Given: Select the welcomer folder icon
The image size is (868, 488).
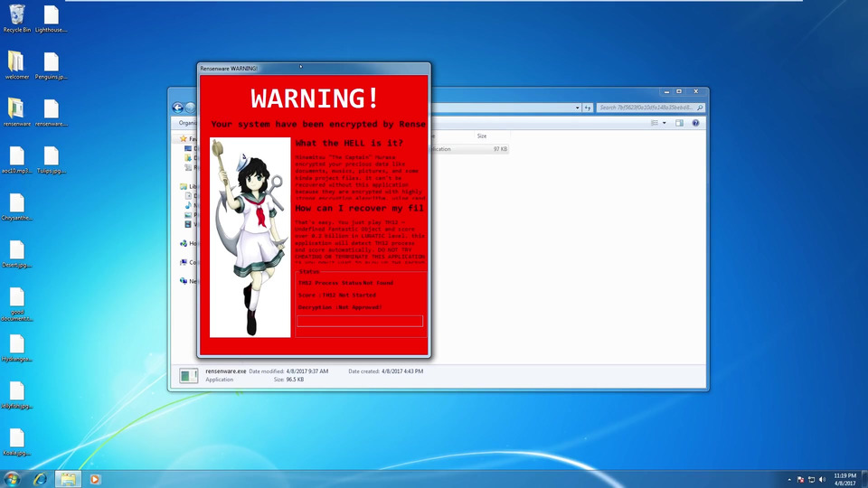Looking at the screenshot, I should point(16,65).
